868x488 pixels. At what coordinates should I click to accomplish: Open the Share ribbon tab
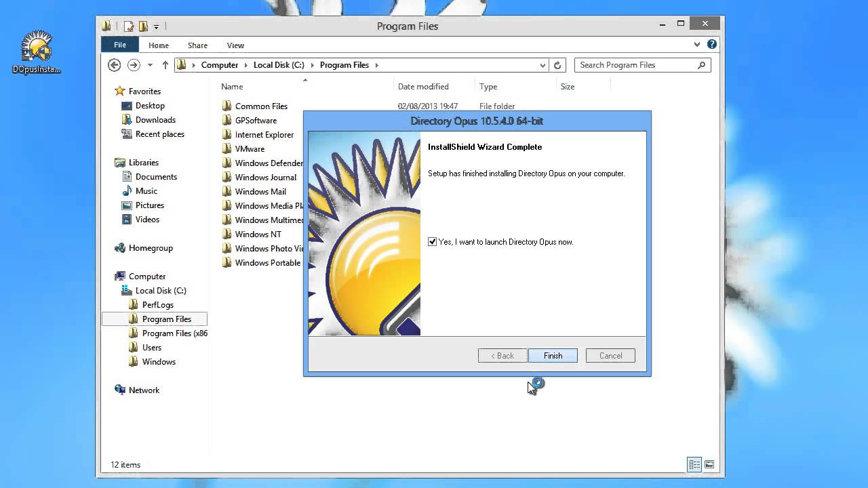197,45
